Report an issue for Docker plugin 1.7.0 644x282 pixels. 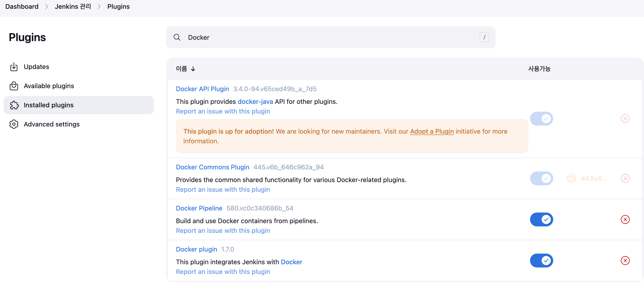(x=223, y=272)
